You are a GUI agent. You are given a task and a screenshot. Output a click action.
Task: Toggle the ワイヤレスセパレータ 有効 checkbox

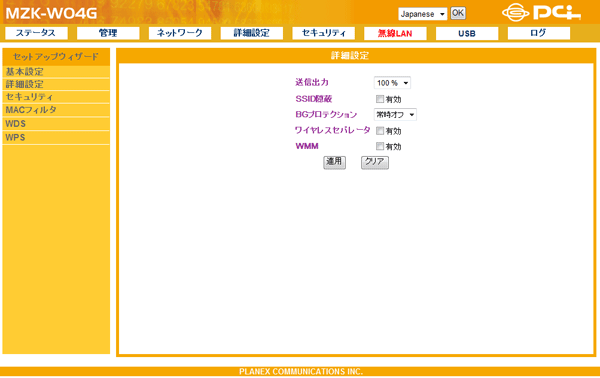coord(380,131)
